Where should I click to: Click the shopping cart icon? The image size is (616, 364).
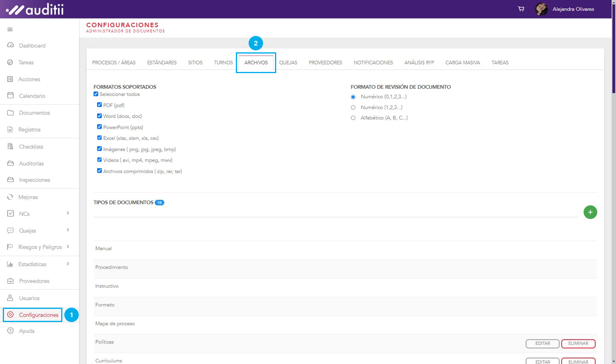[521, 9]
